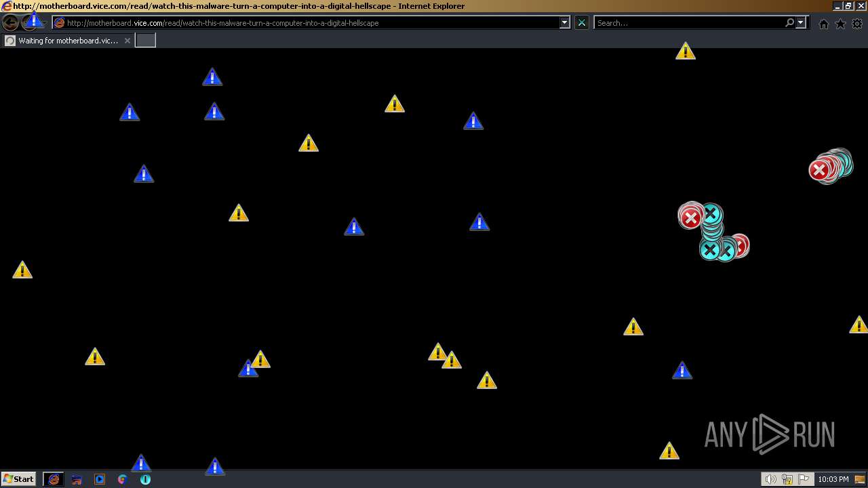The image size is (868, 488).
Task: Focus the address bar showing the motherboard.vice.com URL
Action: click(x=305, y=22)
